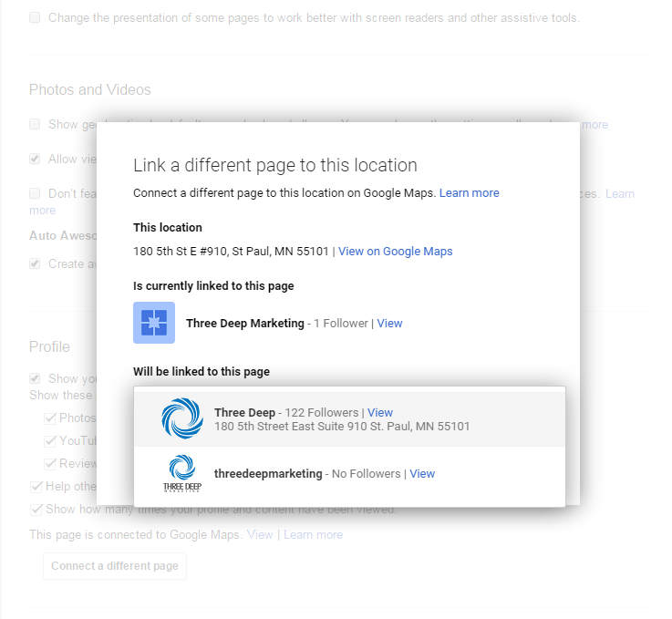Toggle Show how many times viewed checkbox
The image size is (672, 619).
point(36,510)
